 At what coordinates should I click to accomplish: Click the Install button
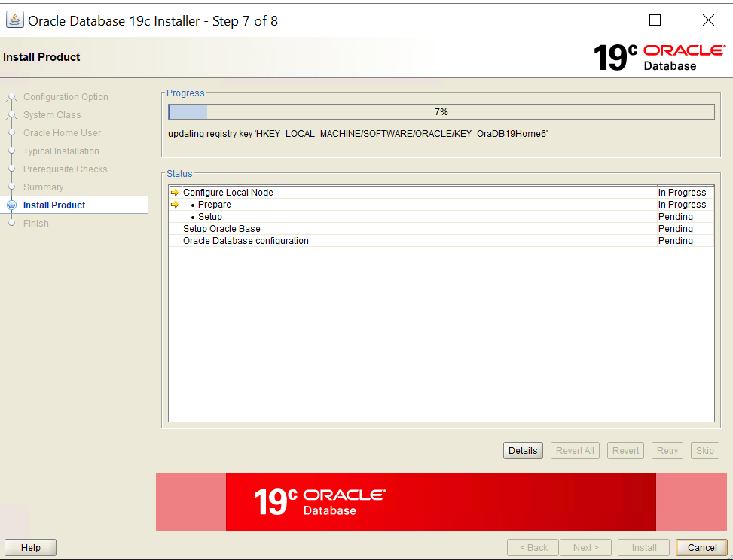643,547
